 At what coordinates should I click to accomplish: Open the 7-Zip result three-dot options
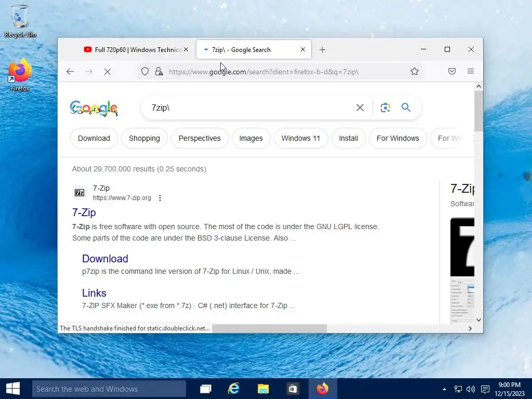pos(160,198)
